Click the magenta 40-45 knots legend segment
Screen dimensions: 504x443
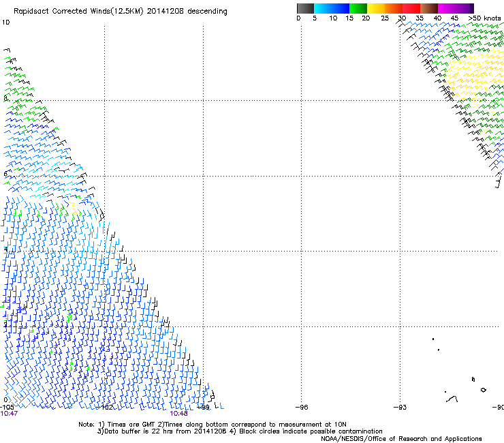pos(447,8)
